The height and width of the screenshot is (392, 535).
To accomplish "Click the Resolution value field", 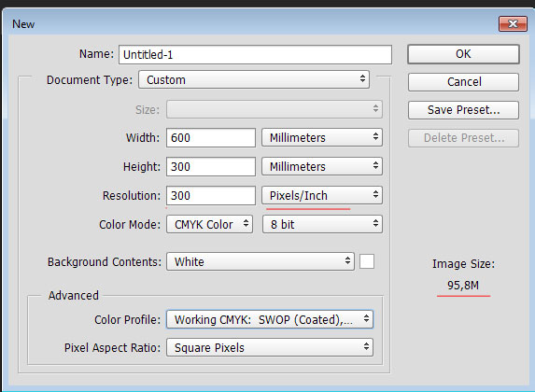I will pos(211,195).
